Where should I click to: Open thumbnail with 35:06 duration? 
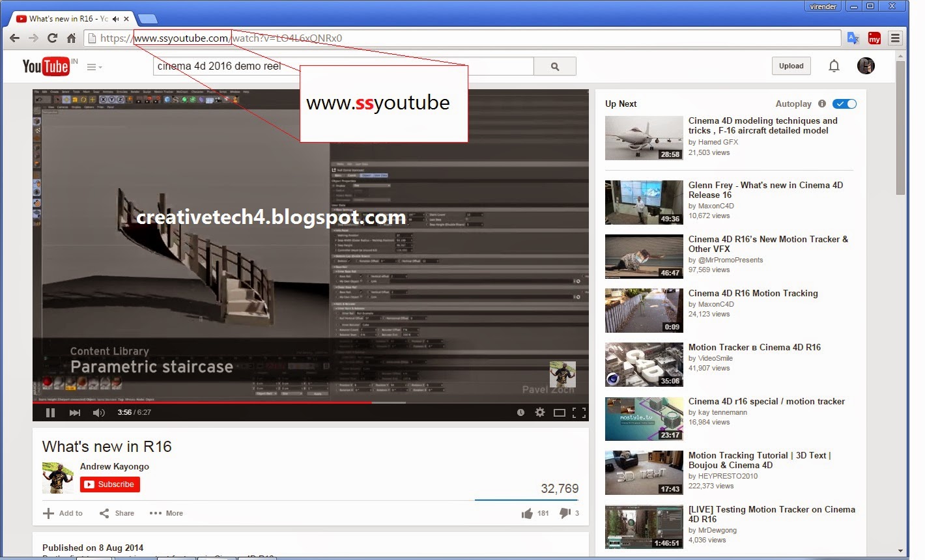tap(644, 365)
